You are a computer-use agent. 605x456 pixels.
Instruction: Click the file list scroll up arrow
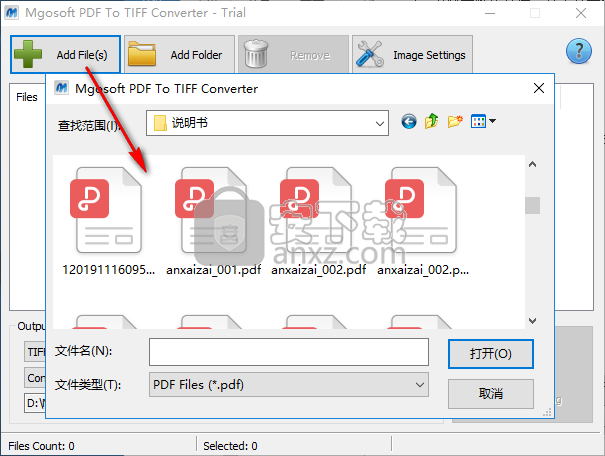coord(532,165)
